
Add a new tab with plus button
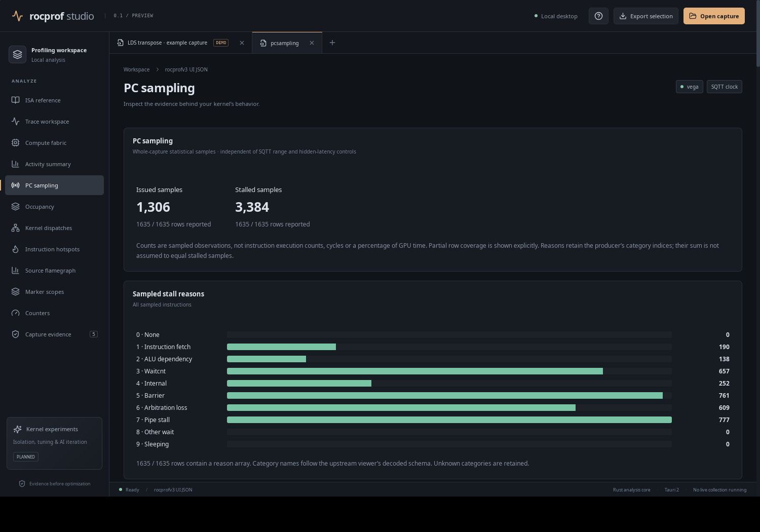(x=332, y=43)
